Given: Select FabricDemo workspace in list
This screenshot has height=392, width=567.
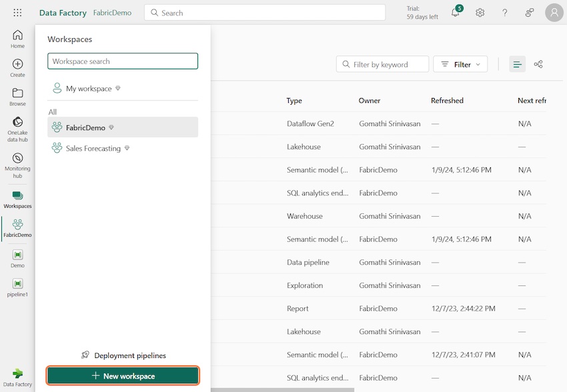Looking at the screenshot, I should pyautogui.click(x=123, y=127).
